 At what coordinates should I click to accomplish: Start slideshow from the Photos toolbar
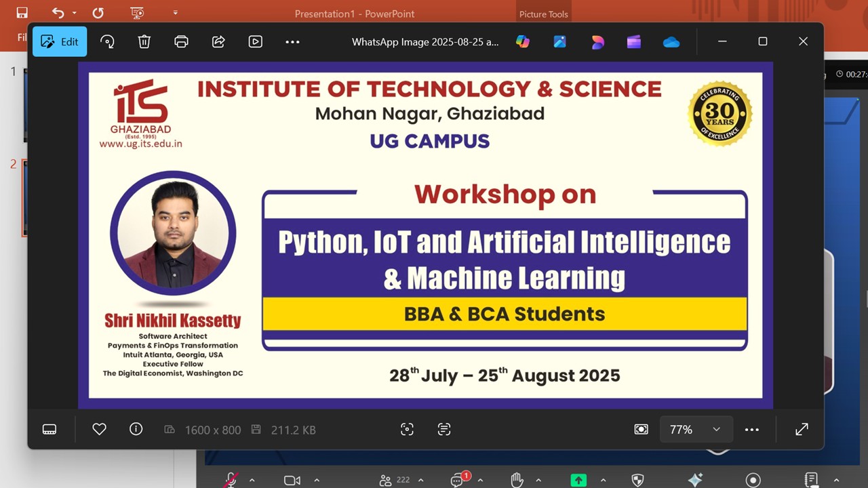pos(256,41)
